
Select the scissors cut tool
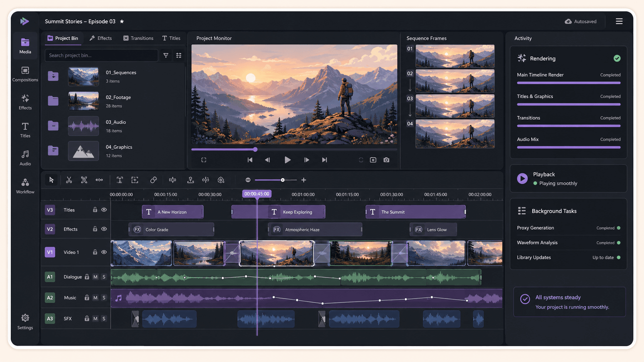pos(69,180)
